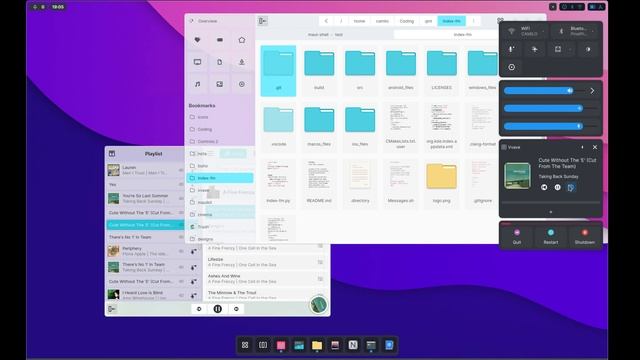Play previous track in music player footer
The height and width of the screenshot is (360, 640).
(199, 309)
